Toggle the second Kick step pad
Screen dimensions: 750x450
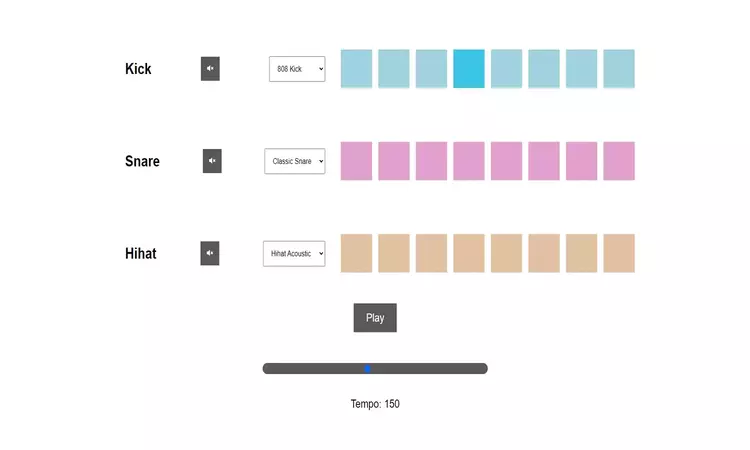click(394, 69)
